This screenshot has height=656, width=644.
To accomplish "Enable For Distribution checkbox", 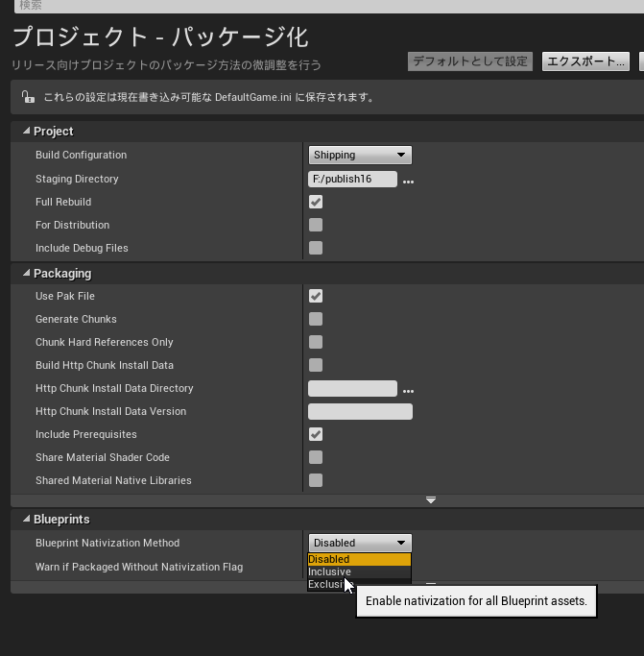I will [x=316, y=225].
